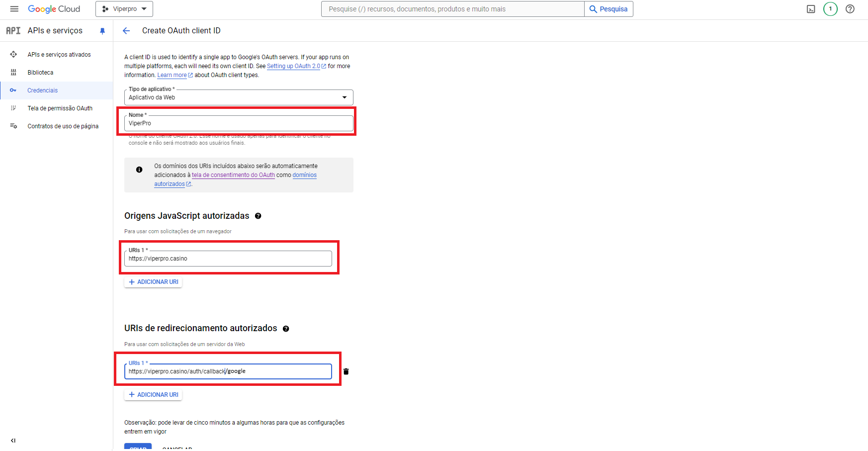
Task: Open the notifications badge showing 1
Action: tap(830, 9)
